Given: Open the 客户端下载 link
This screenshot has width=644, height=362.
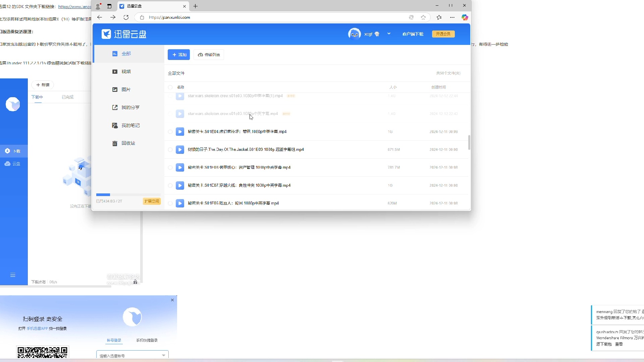Looking at the screenshot, I should coord(413,34).
